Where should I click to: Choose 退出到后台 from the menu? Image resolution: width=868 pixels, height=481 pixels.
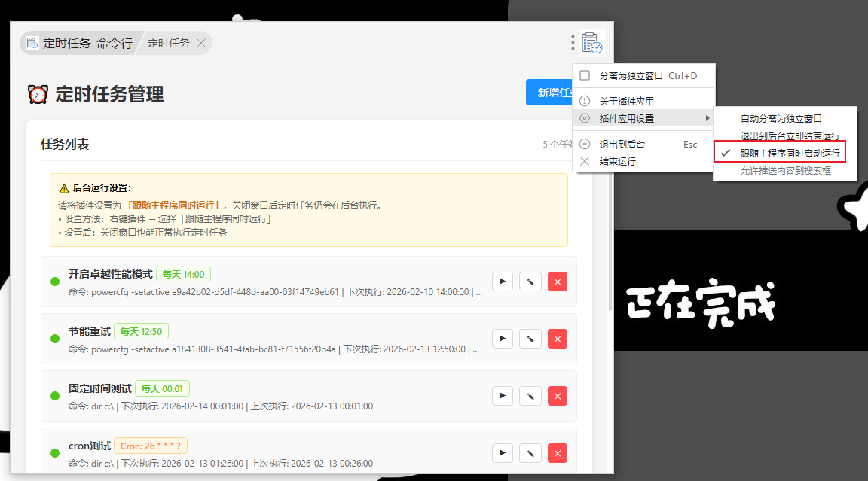click(622, 144)
